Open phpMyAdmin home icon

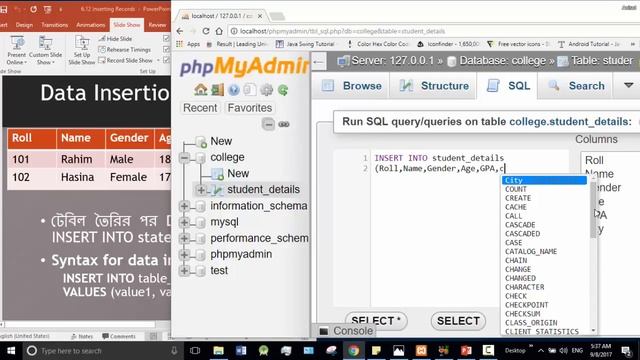pos(200,89)
